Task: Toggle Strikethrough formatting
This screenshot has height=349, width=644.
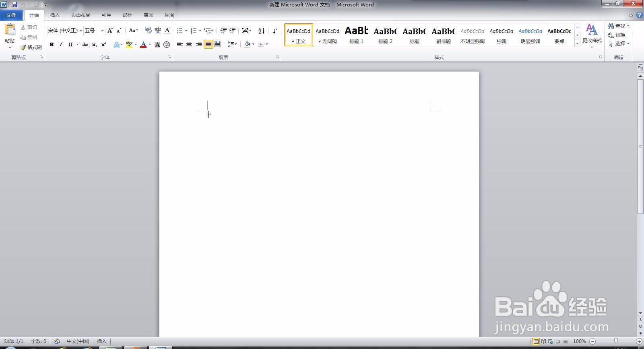Action: (x=85, y=45)
